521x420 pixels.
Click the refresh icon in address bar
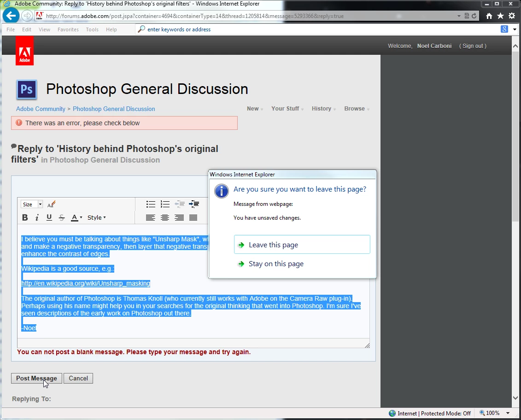474,16
